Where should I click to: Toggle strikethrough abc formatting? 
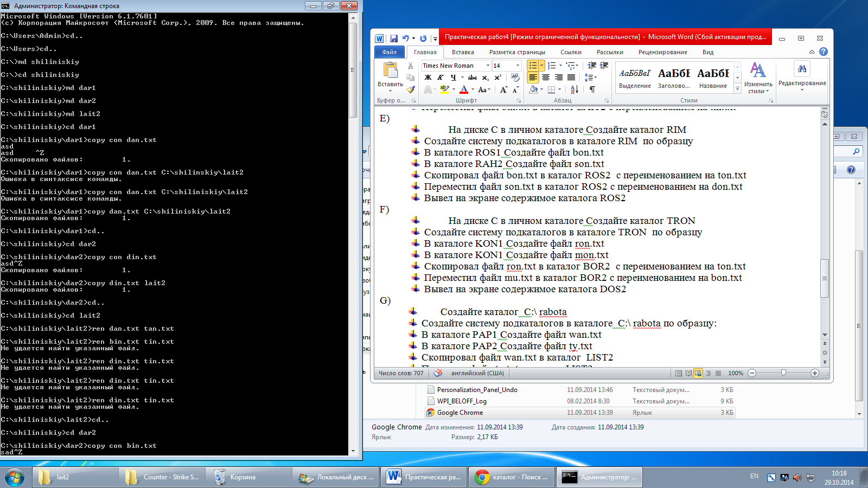point(473,78)
